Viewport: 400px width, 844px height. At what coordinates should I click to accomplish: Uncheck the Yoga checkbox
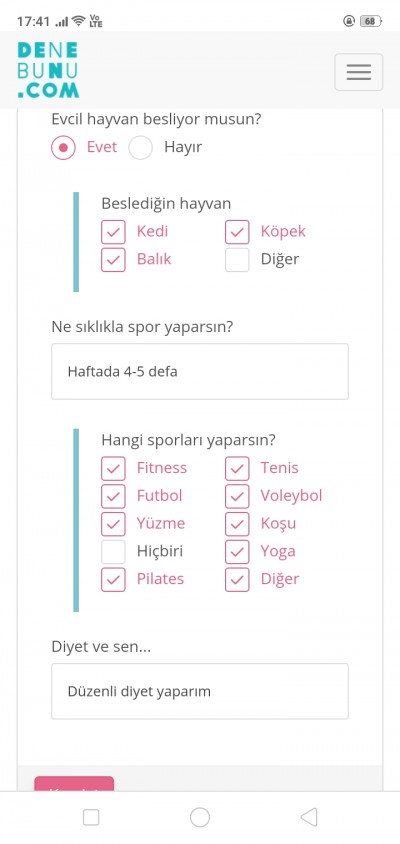(237, 552)
